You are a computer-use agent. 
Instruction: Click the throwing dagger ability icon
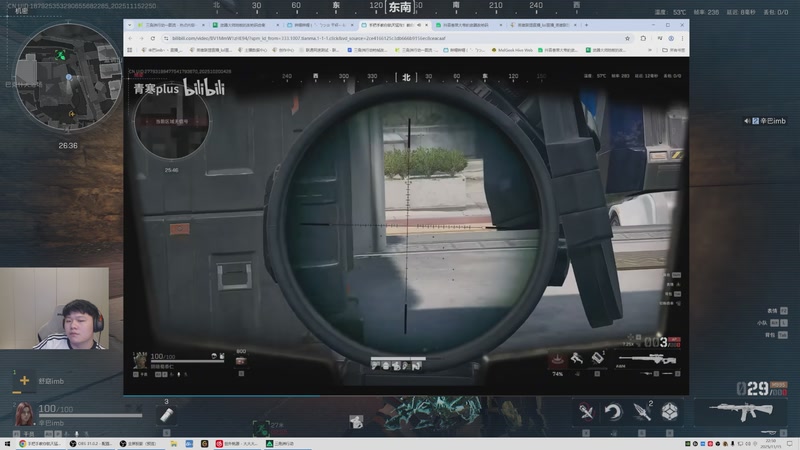(x=642, y=412)
